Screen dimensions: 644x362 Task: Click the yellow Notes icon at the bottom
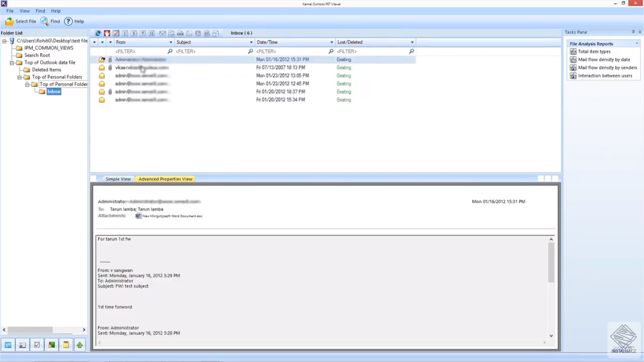click(x=66, y=345)
